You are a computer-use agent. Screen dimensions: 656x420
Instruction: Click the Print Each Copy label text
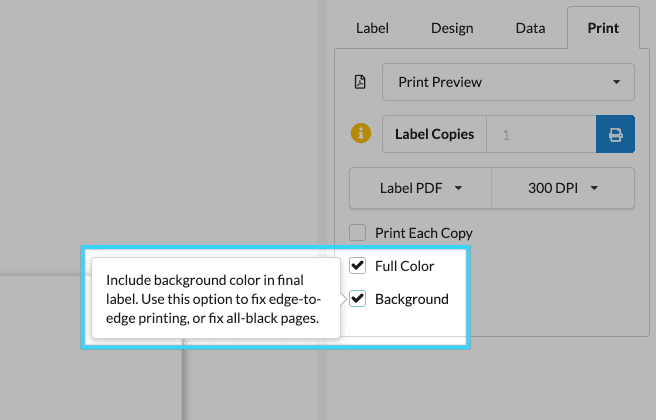(423, 233)
